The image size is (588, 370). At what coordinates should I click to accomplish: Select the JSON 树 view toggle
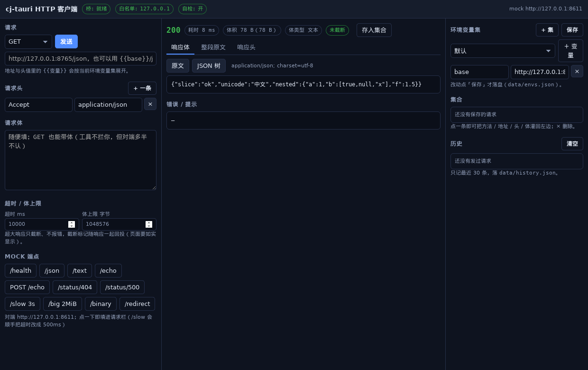[x=209, y=66]
